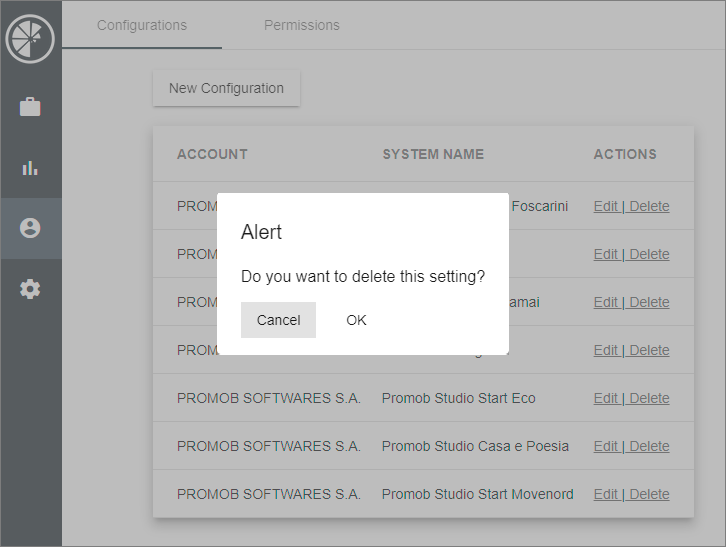This screenshot has height=547, width=726.
Task: Open the bar chart statistics icon
Action: click(30, 168)
